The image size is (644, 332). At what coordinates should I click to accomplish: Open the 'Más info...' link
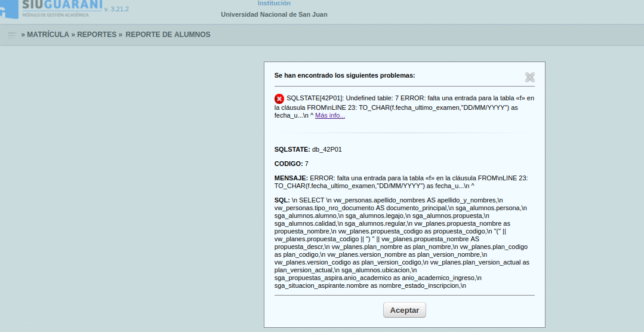click(330, 115)
